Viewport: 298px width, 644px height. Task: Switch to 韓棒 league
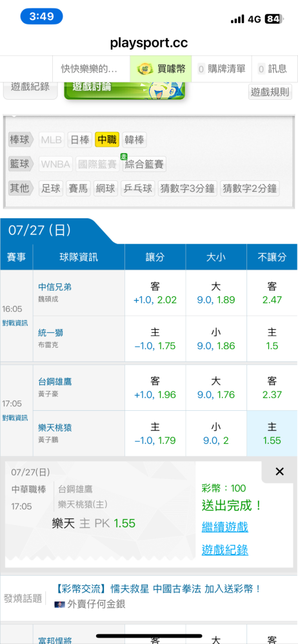pos(134,140)
